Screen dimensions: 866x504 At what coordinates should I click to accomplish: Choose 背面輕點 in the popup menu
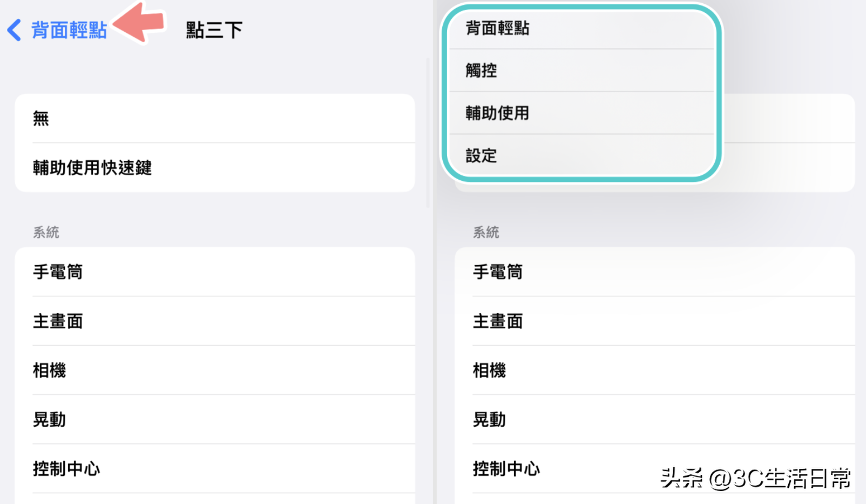click(x=581, y=29)
